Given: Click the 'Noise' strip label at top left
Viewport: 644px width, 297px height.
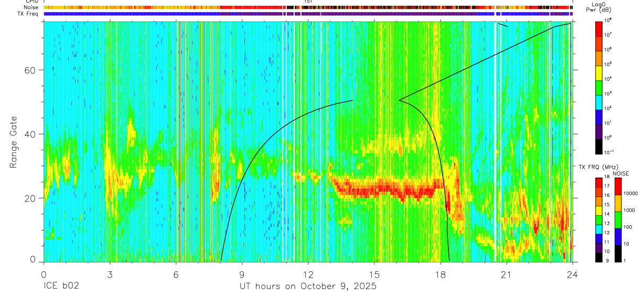Looking at the screenshot, I should click(x=31, y=7).
